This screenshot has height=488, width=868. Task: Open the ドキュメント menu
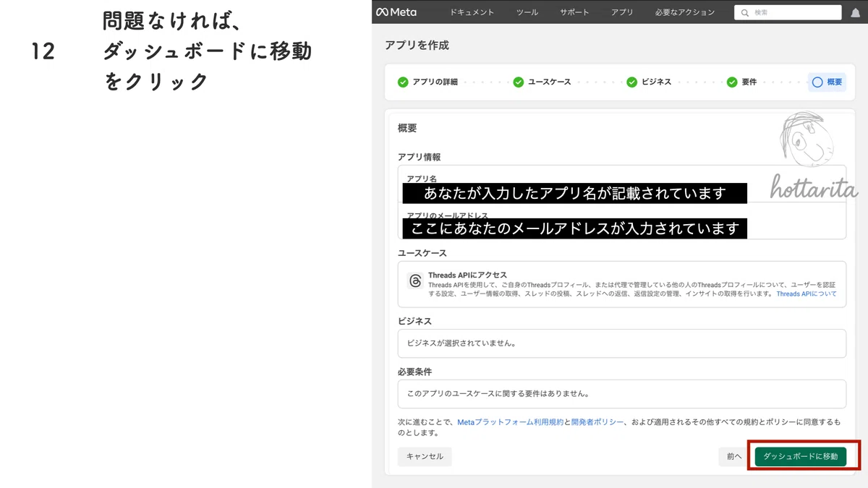[472, 12]
